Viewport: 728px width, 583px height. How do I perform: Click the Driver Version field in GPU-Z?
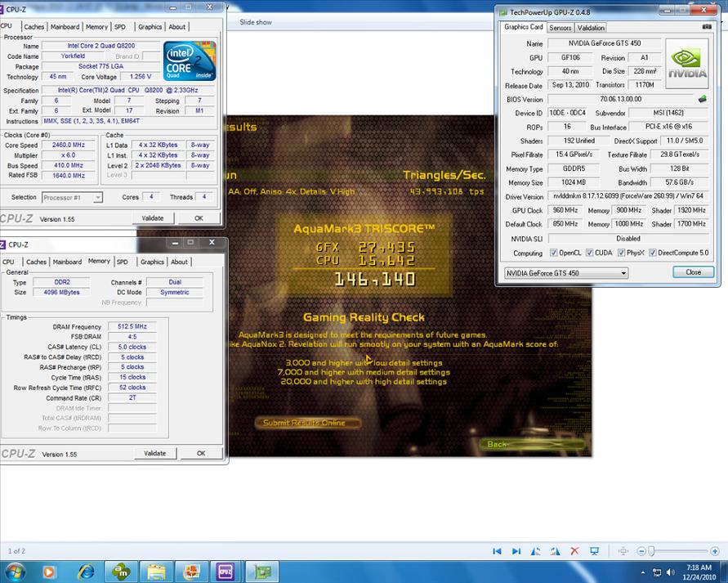pos(628,196)
